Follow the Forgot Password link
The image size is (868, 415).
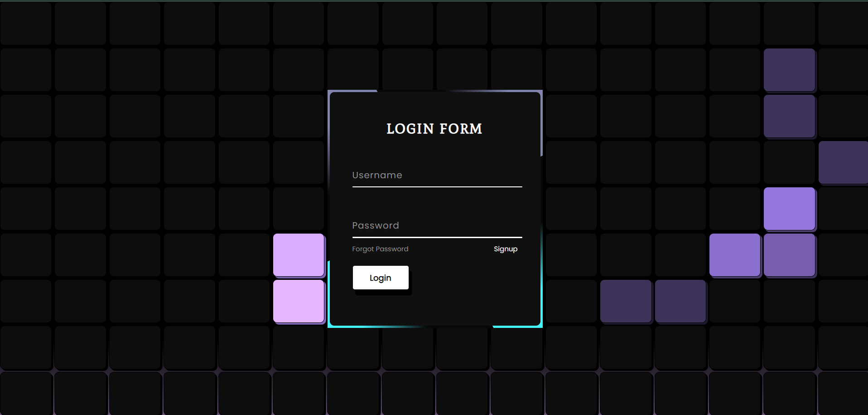[x=380, y=249]
